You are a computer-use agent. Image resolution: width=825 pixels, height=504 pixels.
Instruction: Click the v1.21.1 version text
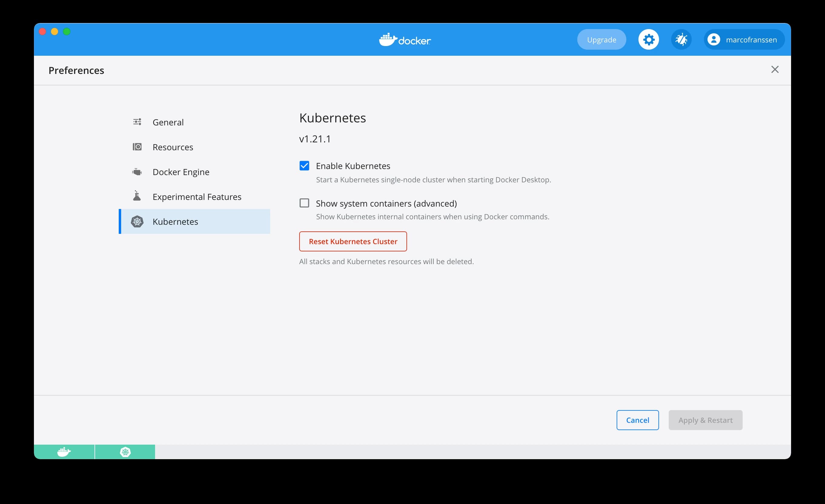[315, 139]
